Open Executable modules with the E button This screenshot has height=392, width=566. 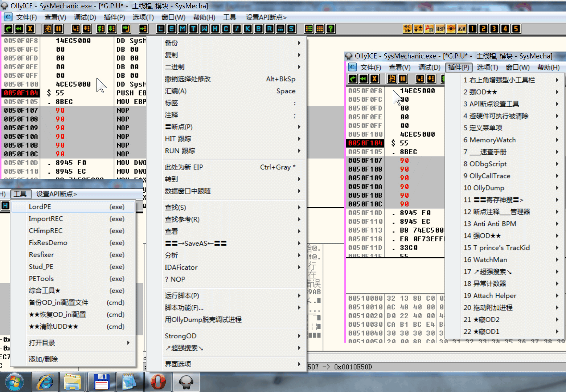(x=172, y=29)
